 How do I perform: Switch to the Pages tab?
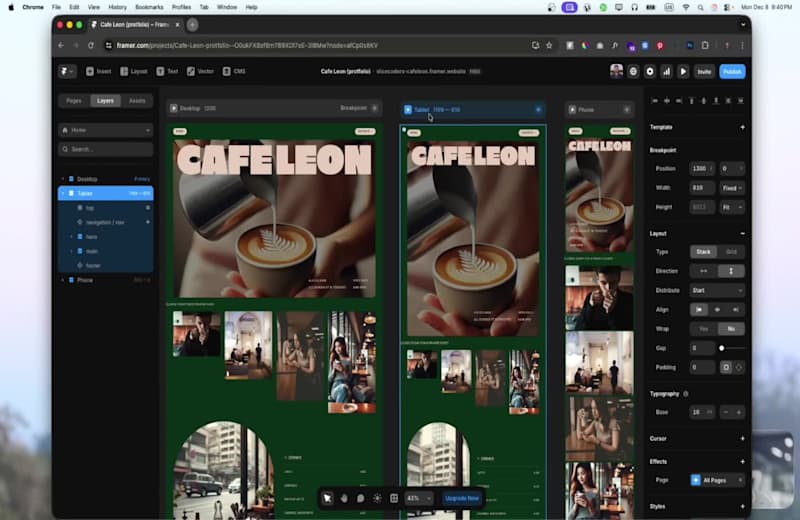[74, 101]
